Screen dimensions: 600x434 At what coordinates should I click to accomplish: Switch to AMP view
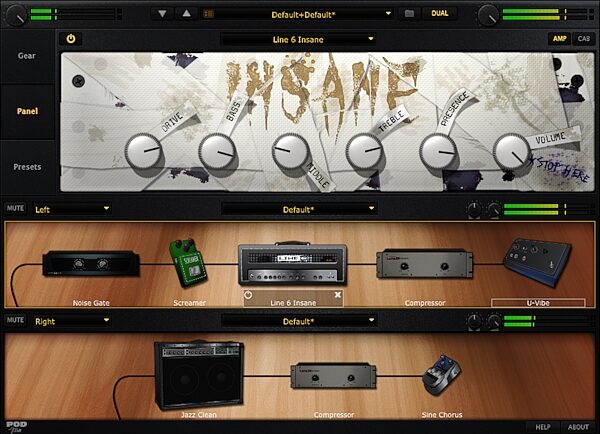pos(559,38)
